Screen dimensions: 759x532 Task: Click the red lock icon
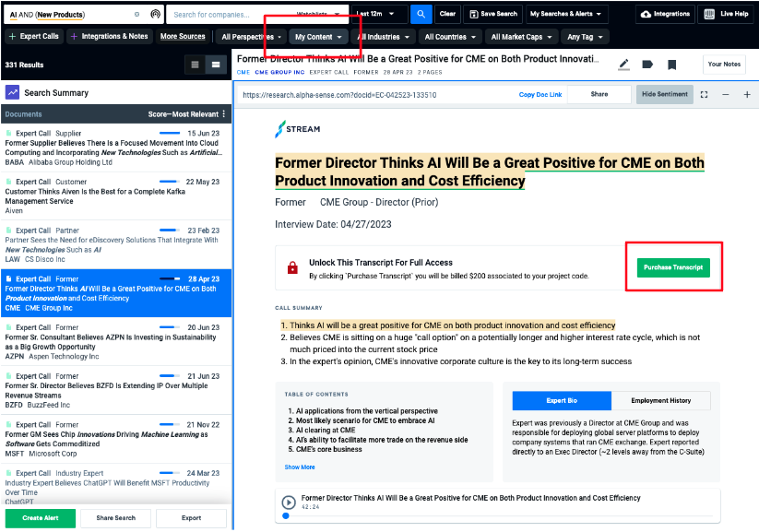[x=292, y=267]
